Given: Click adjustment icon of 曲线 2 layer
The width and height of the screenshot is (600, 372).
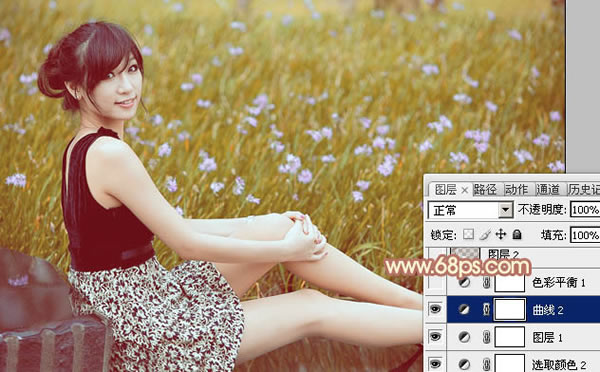Looking at the screenshot, I should (x=464, y=309).
